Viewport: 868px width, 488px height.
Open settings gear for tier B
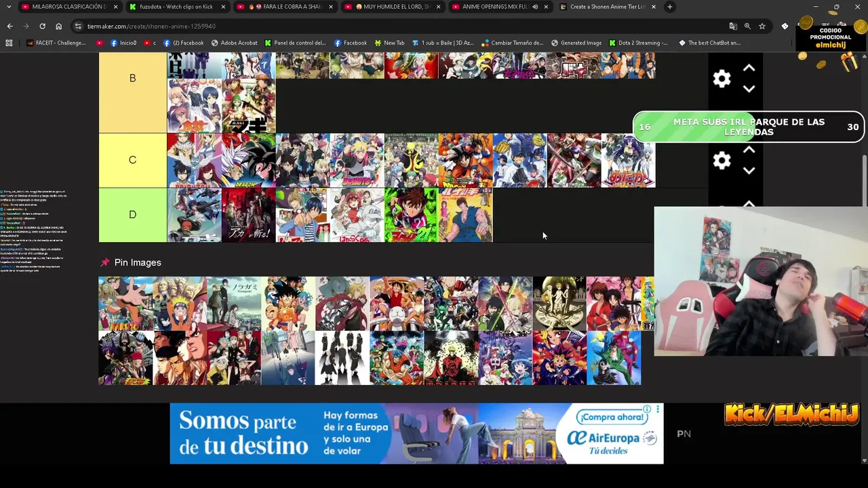click(x=722, y=79)
